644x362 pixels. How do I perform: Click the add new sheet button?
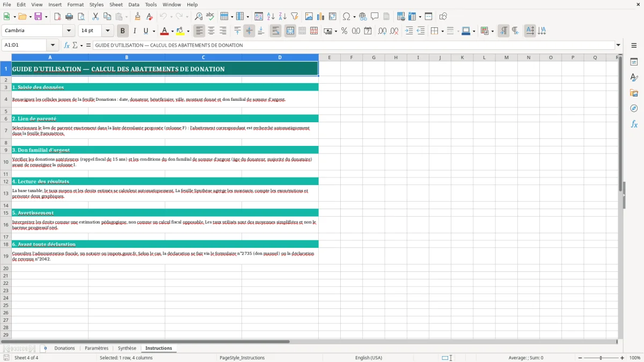point(45,348)
